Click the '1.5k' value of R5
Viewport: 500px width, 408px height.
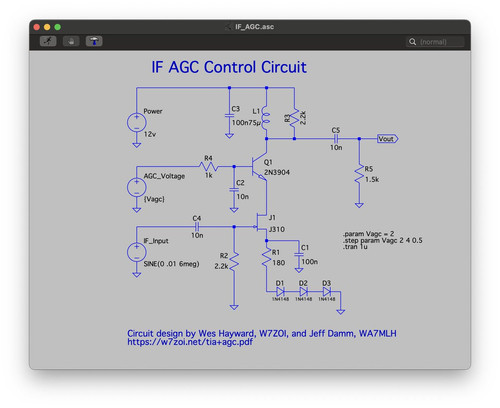pyautogui.click(x=372, y=179)
